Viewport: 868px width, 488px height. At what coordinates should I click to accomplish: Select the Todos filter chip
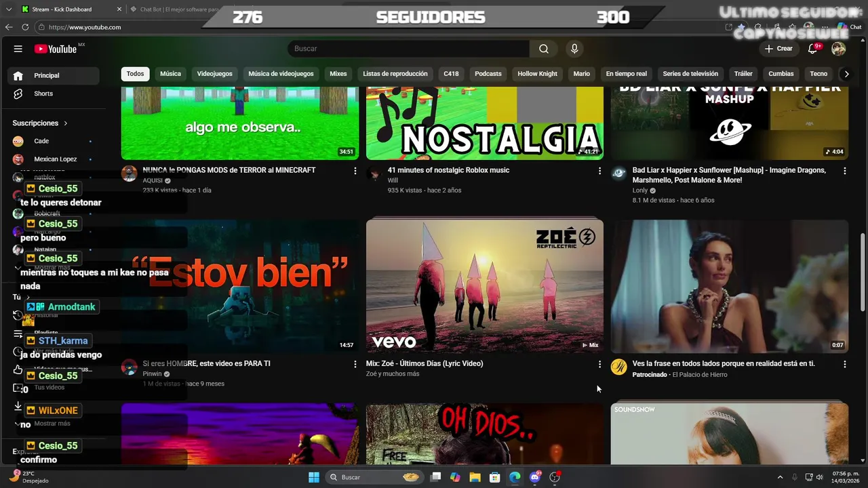pos(135,74)
